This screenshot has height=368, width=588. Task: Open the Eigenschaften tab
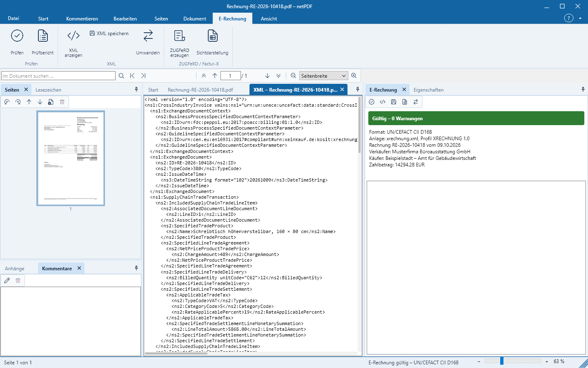(x=428, y=90)
